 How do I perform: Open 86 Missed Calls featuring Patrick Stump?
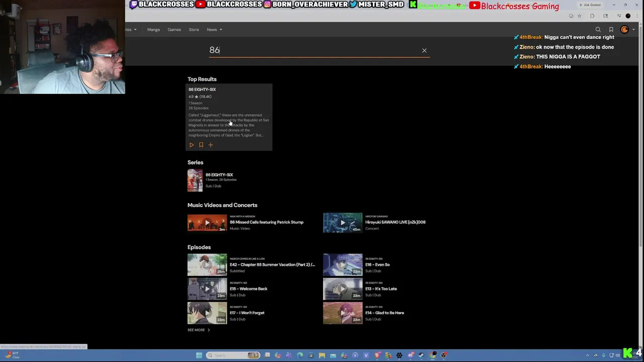coord(267,222)
